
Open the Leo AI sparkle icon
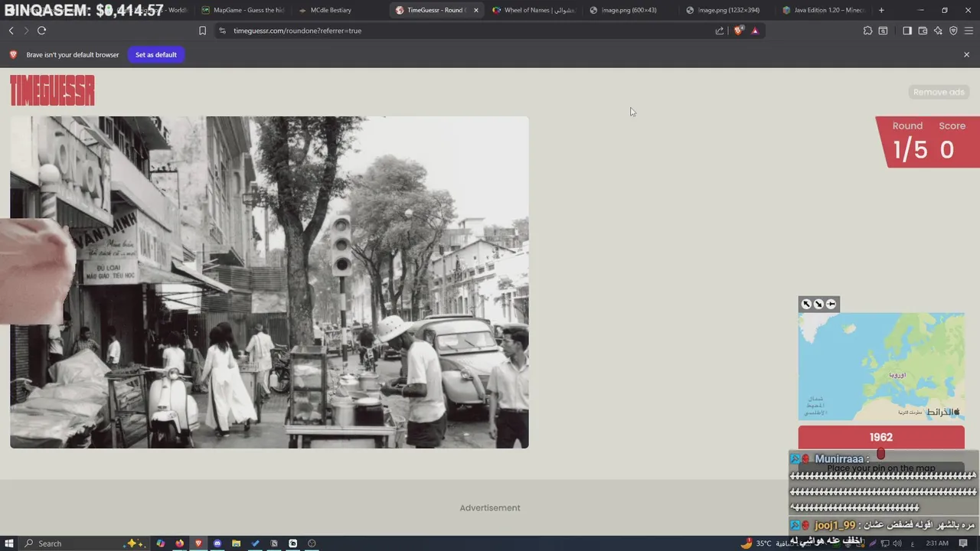coord(938,31)
